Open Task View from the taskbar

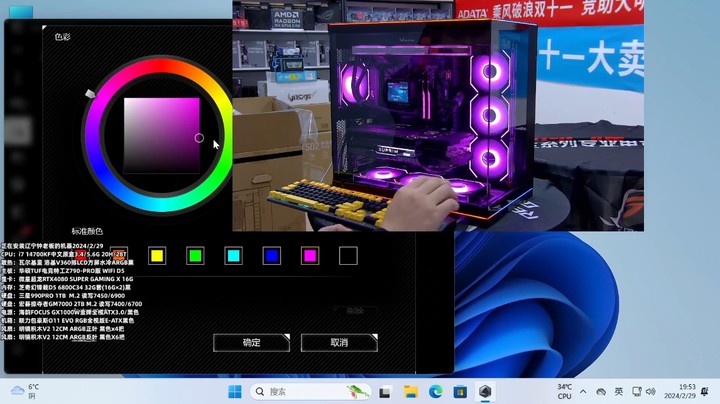[385, 392]
